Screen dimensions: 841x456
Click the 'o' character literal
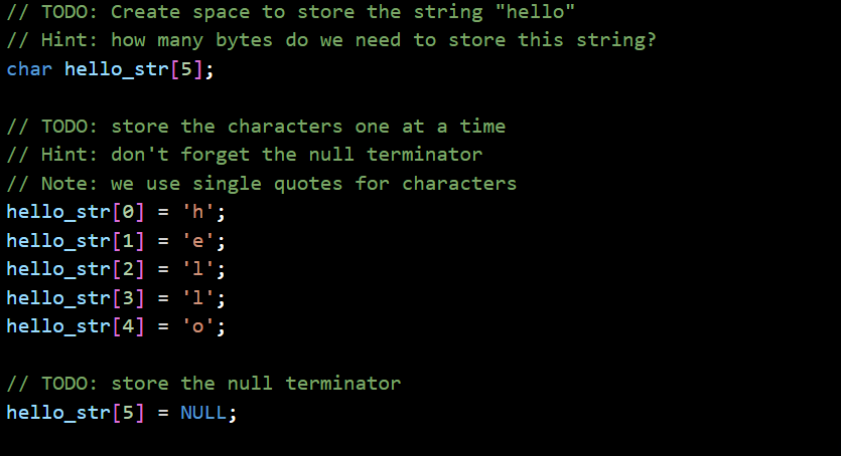[x=198, y=327]
